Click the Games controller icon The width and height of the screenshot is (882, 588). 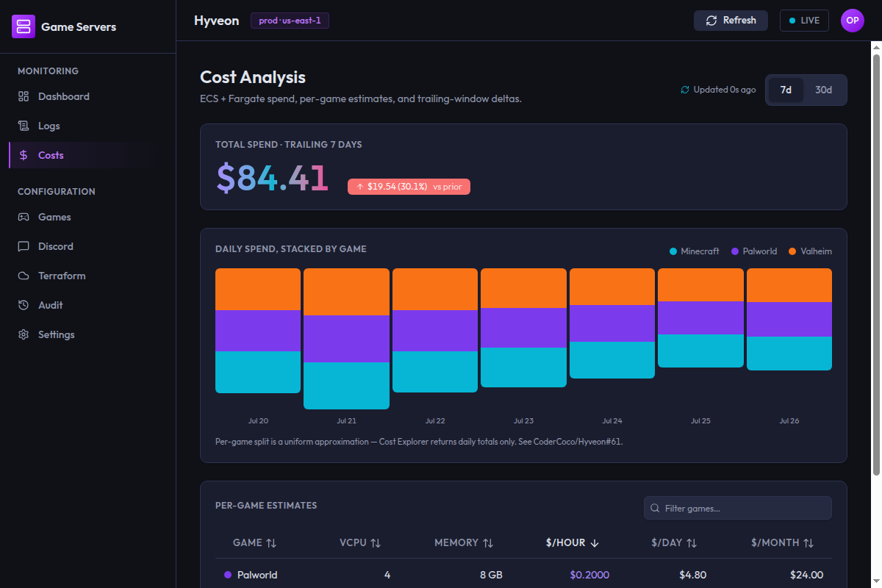click(x=24, y=217)
